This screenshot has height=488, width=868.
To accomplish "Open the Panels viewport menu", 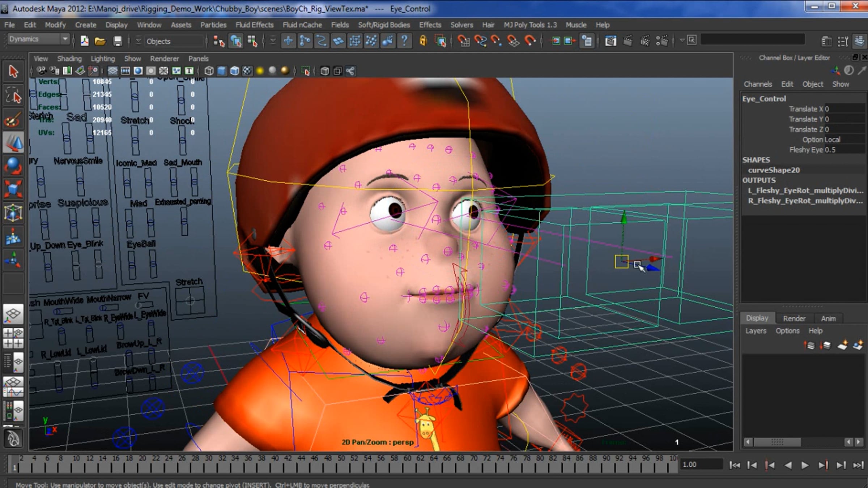I will click(x=198, y=59).
